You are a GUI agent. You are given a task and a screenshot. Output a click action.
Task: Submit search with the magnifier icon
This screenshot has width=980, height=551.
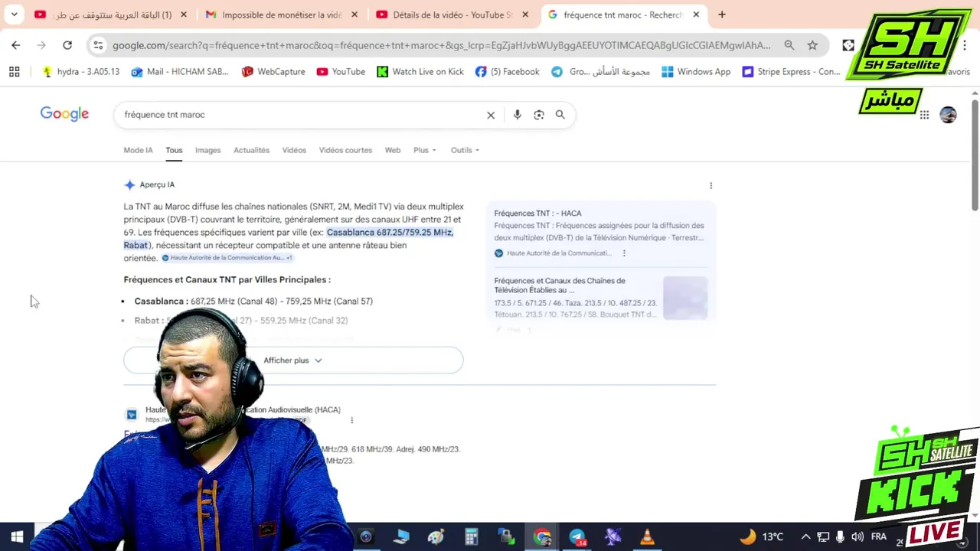coord(560,115)
